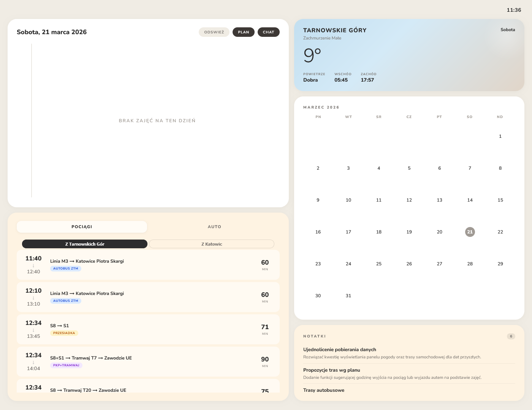Select day 21 in the March calendar
Image resolution: width=532 pixels, height=410 pixels.
tap(470, 232)
